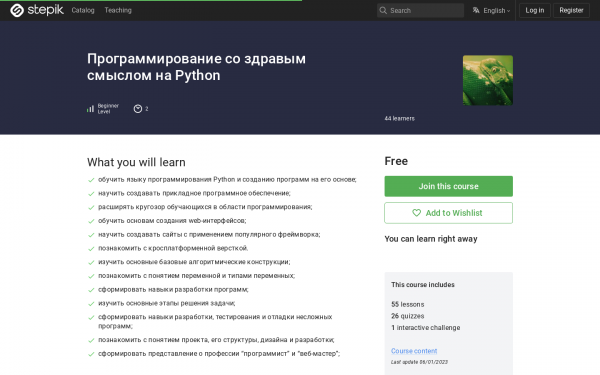The width and height of the screenshot is (600, 375).
Task: Click the '26 quizzes' text
Action: pos(408,316)
